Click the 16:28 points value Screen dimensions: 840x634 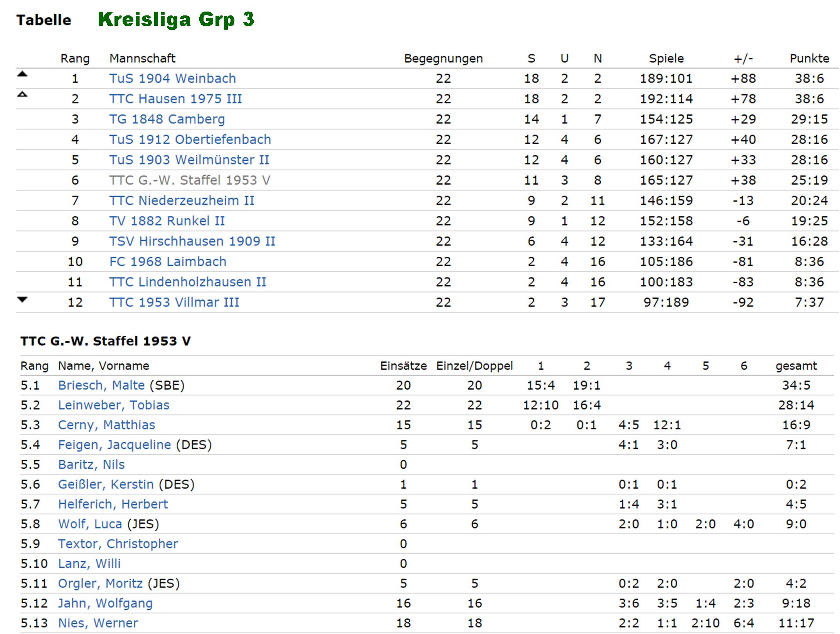tap(809, 242)
